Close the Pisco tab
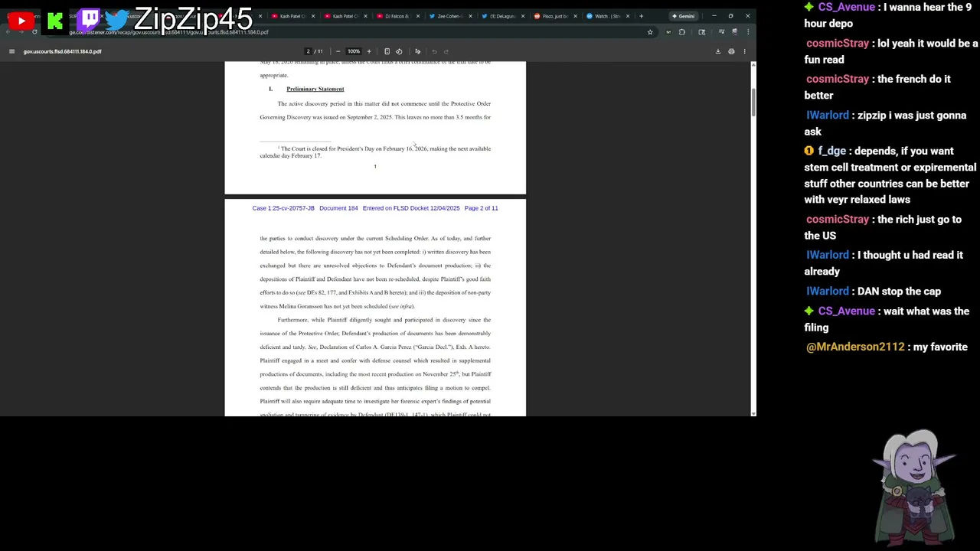Viewport: 980px width, 551px height. click(575, 16)
